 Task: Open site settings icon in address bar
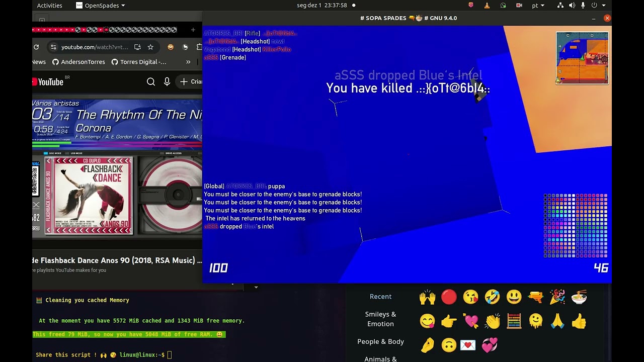[53, 47]
